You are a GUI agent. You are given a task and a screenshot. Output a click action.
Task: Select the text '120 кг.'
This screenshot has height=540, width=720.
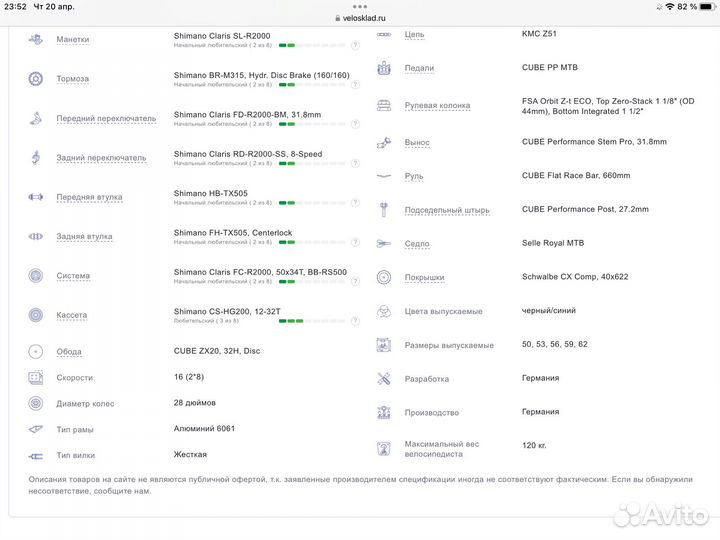[x=534, y=445]
